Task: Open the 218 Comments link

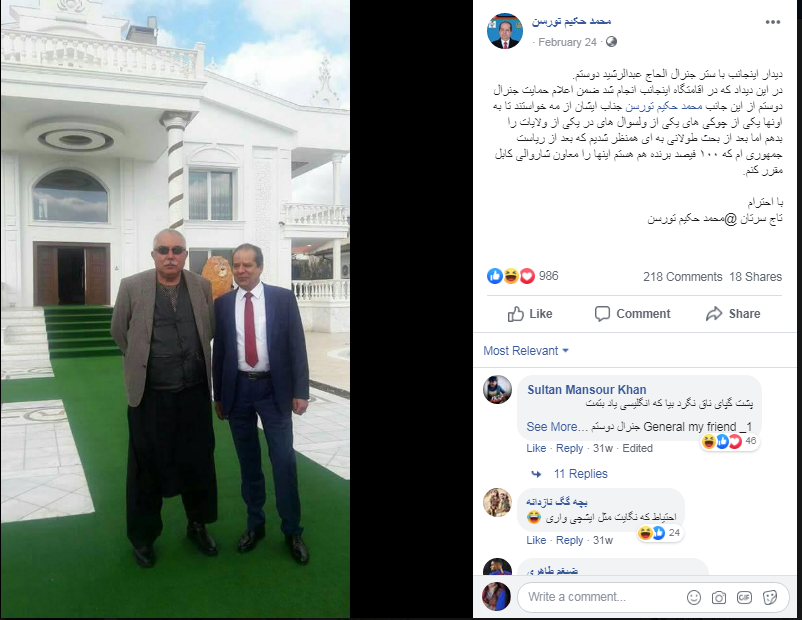Action: (x=682, y=277)
